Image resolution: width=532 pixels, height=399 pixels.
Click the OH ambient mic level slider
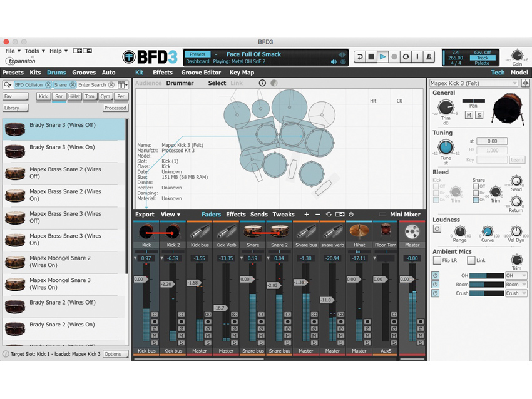(x=486, y=276)
